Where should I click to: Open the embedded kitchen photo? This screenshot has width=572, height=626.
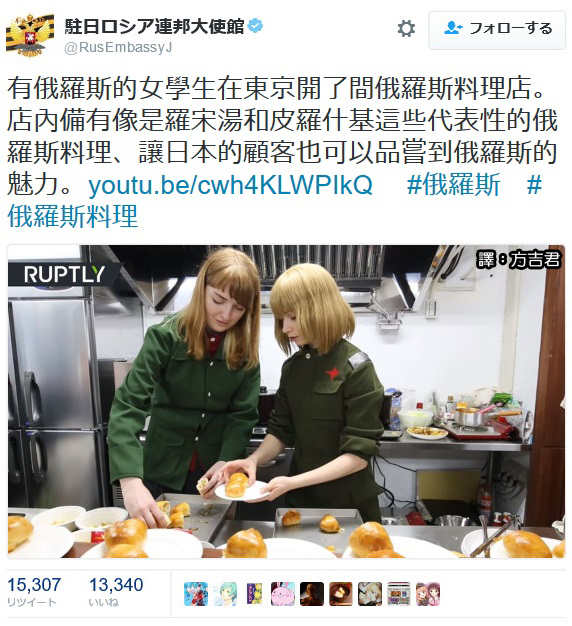[286, 402]
